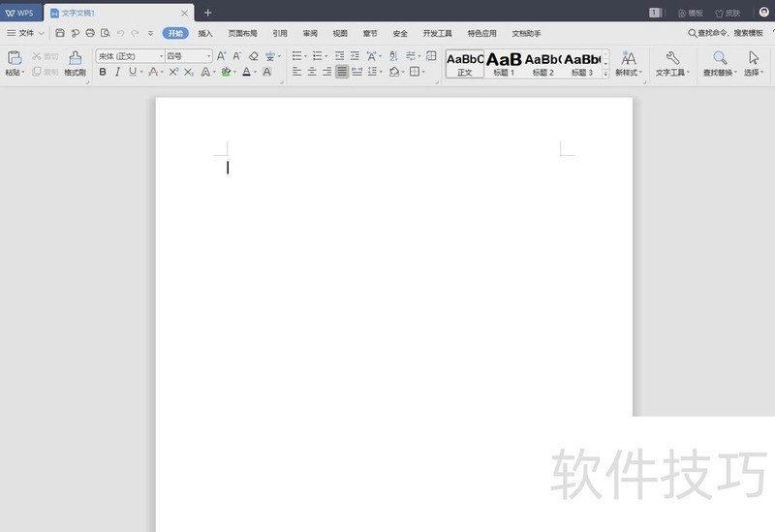
Task: Click the Distributed alignment icon
Action: 356,72
